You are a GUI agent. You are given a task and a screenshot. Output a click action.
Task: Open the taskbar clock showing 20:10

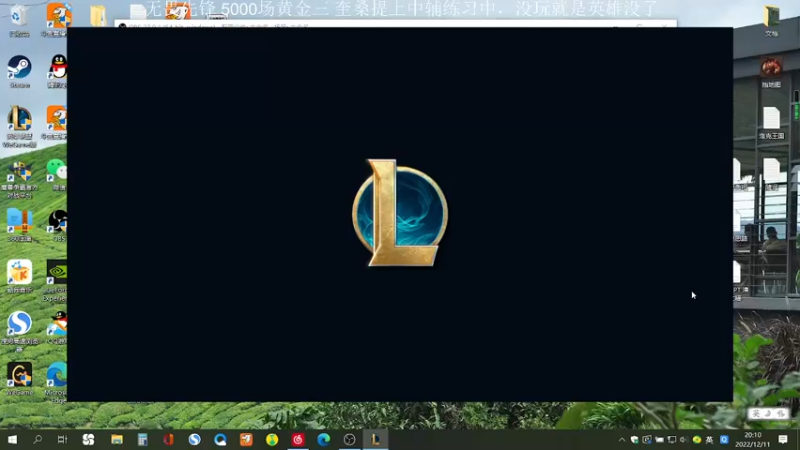(x=753, y=439)
